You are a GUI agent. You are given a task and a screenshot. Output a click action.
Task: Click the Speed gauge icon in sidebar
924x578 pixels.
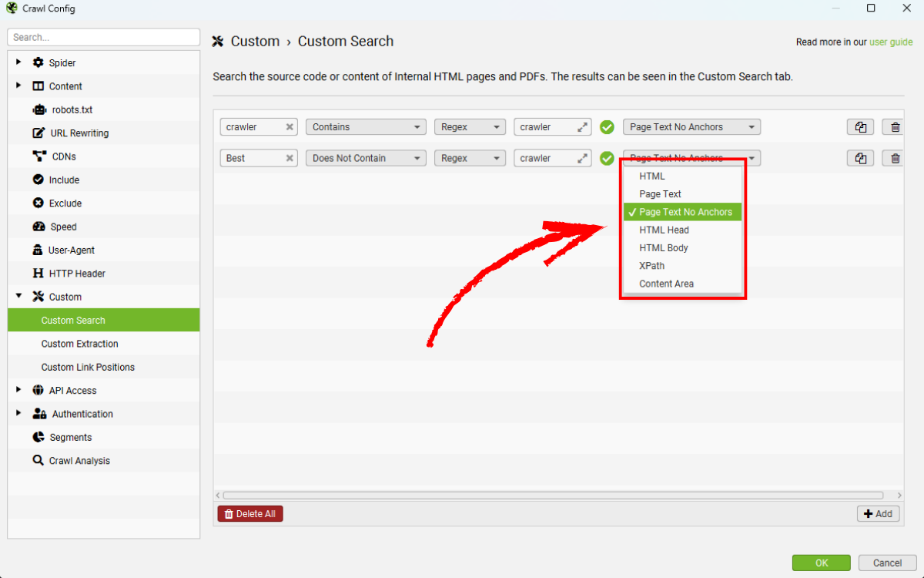[x=38, y=227]
